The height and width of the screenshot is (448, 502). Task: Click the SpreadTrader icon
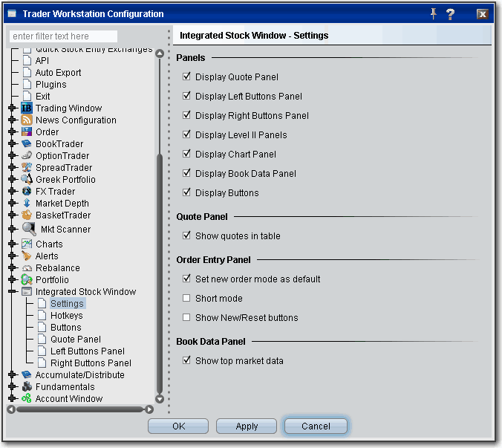pos(27,167)
